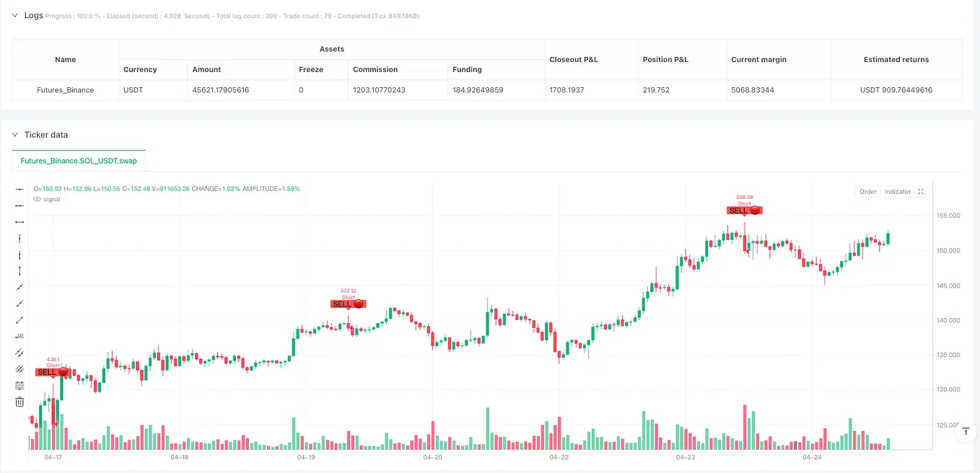Select the trend line drawing tool
Screen dimensions: 980x473
[x=19, y=287]
